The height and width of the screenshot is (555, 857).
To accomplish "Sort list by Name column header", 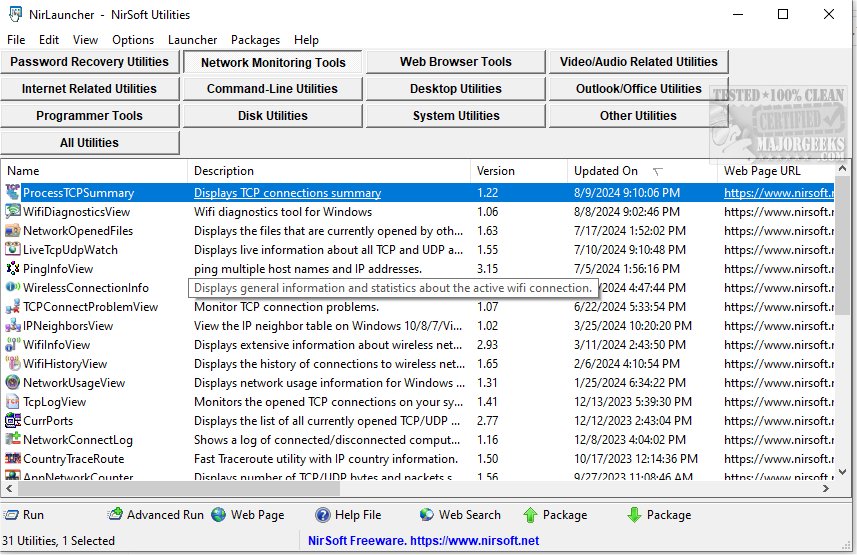I will click(94, 171).
